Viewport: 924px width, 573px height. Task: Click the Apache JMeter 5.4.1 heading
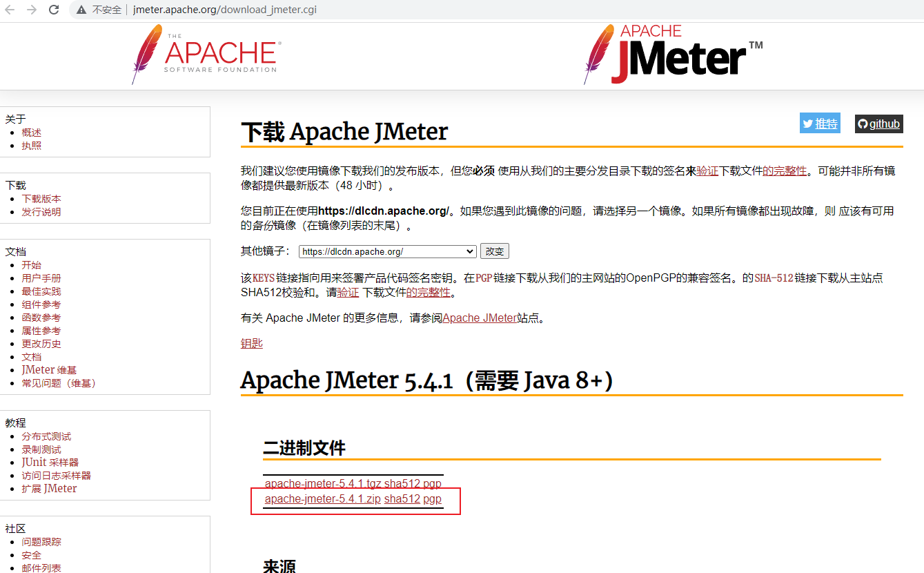(427, 380)
